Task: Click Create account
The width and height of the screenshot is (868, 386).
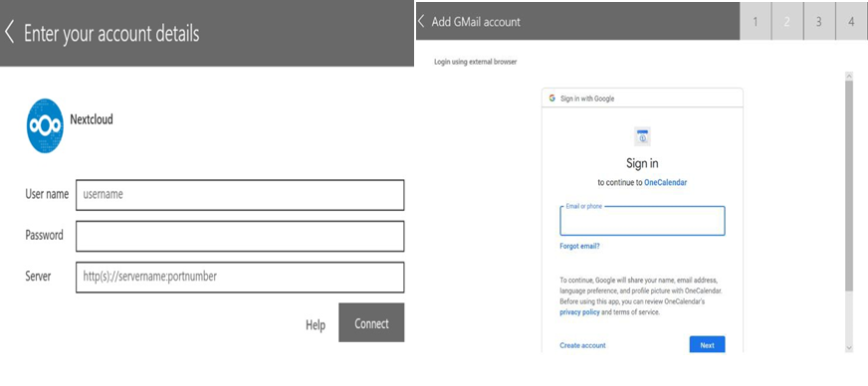Action: 582,345
